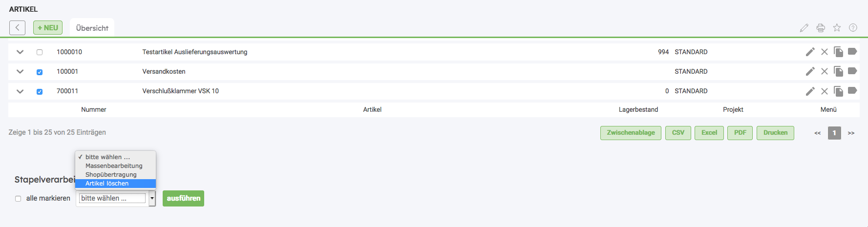Image resolution: width=868 pixels, height=227 pixels.
Task: Open the help question mark icon
Action: [853, 28]
